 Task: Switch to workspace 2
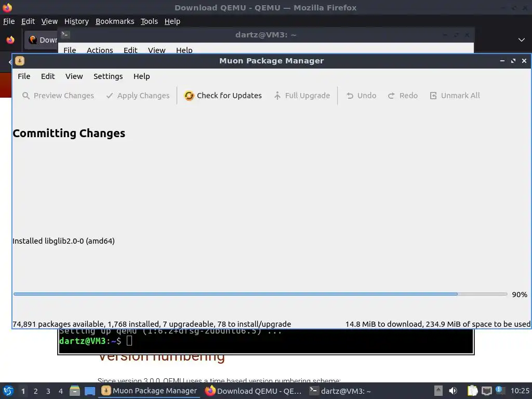pyautogui.click(x=36, y=391)
